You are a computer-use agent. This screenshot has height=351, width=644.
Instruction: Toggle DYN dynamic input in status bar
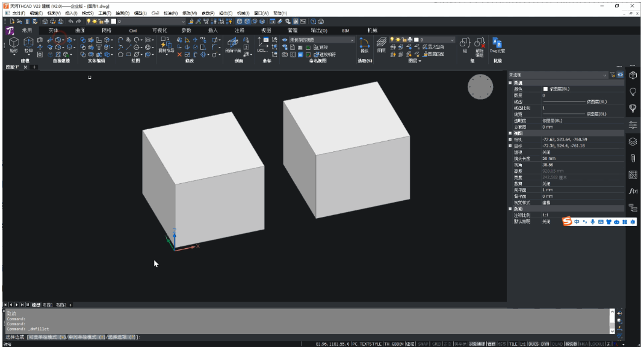(x=545, y=344)
